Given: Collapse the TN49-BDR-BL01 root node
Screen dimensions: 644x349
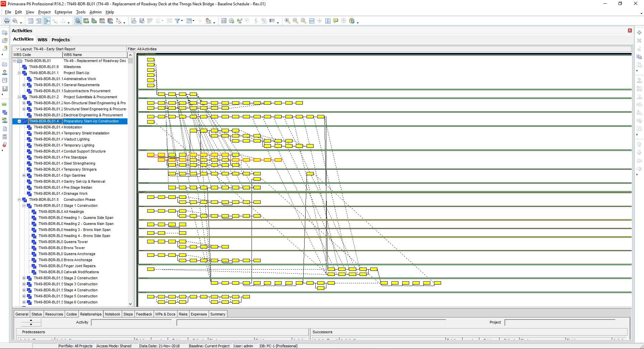Looking at the screenshot, I should pyautogui.click(x=15, y=61).
